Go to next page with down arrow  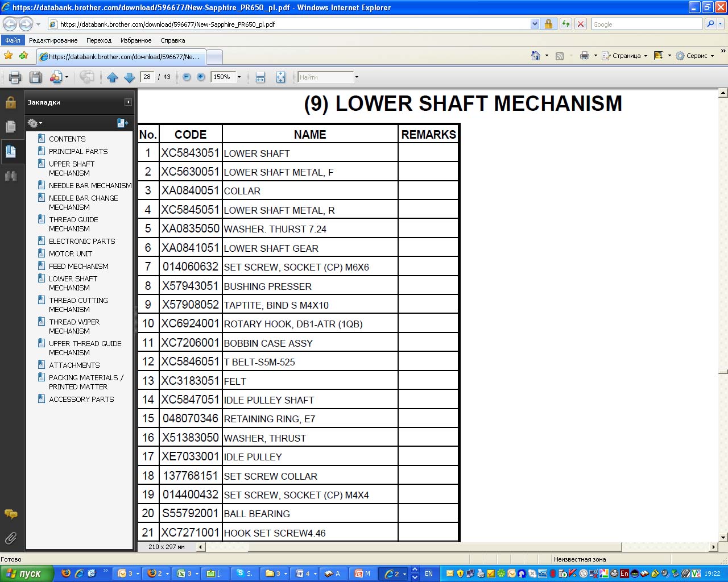click(x=129, y=77)
